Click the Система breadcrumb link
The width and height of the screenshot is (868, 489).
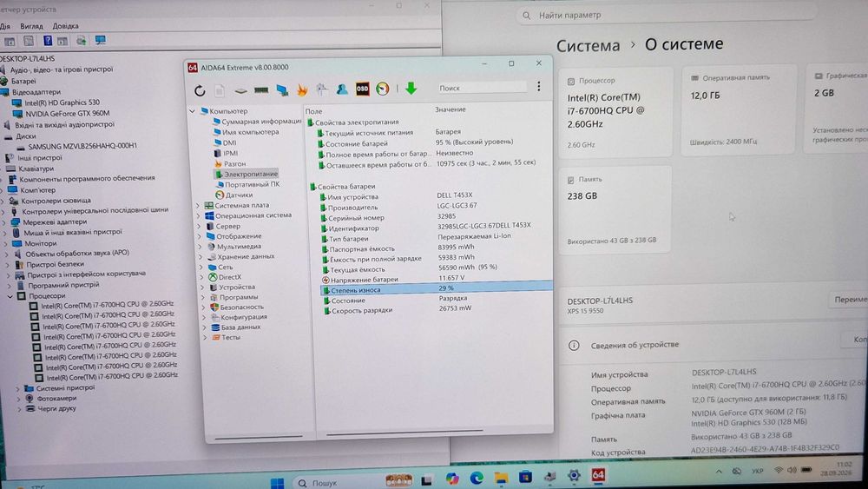pos(588,45)
